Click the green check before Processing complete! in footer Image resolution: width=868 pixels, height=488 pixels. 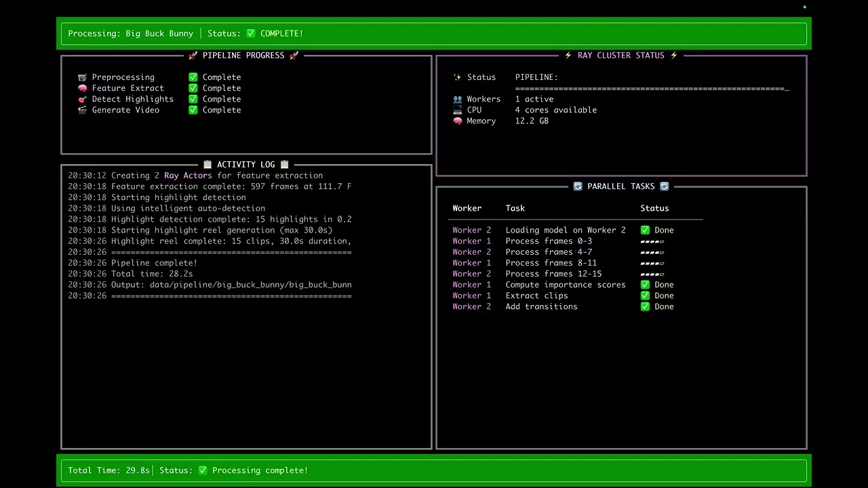tap(203, 470)
